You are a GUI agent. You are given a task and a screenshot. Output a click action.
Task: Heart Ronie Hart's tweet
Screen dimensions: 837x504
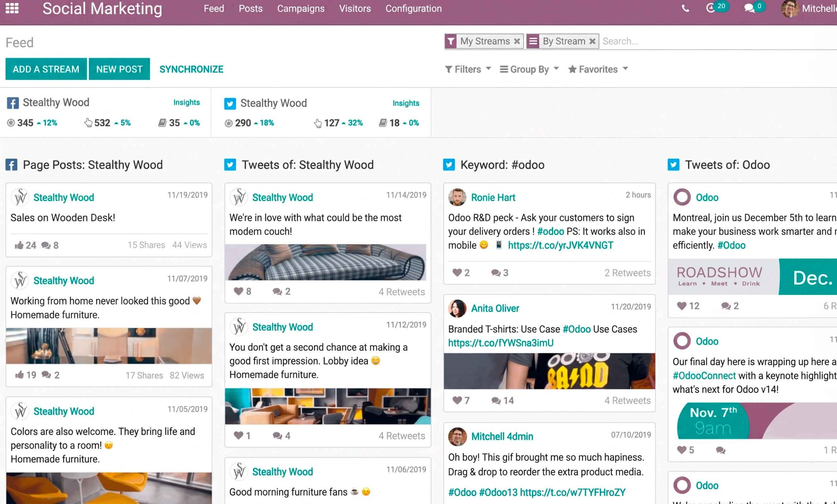point(457,272)
